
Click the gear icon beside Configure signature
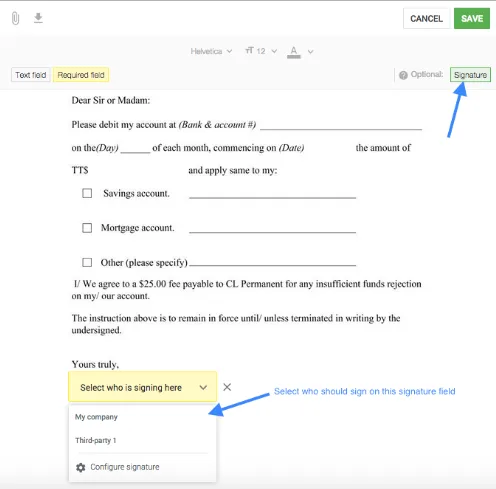coord(81,467)
